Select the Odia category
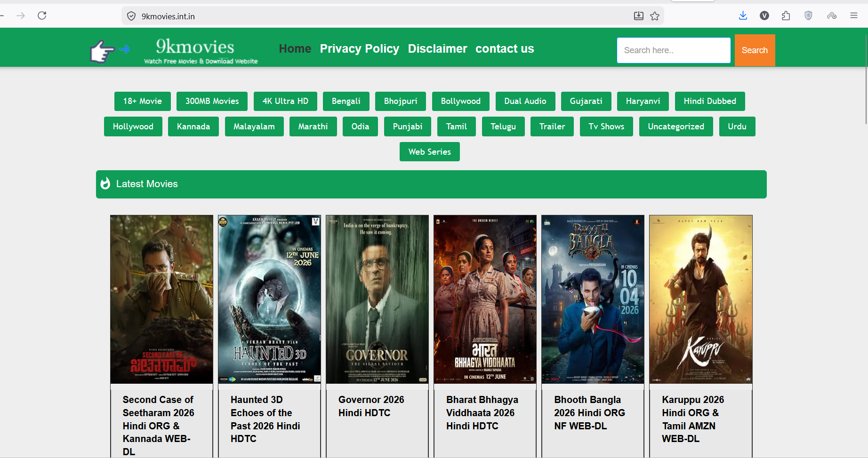This screenshot has width=868, height=458. pos(360,126)
